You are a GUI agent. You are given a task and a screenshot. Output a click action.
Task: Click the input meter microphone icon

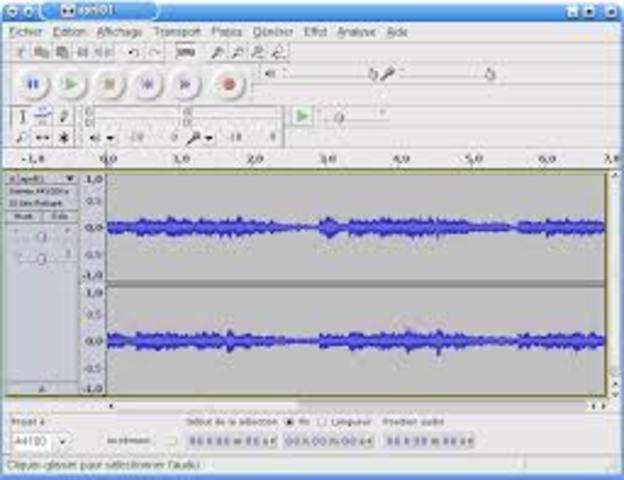tap(194, 138)
